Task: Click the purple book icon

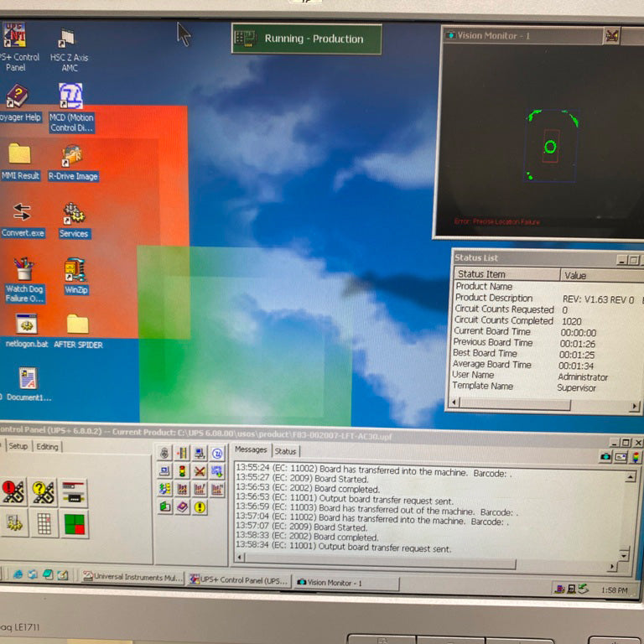Action: [x=182, y=506]
